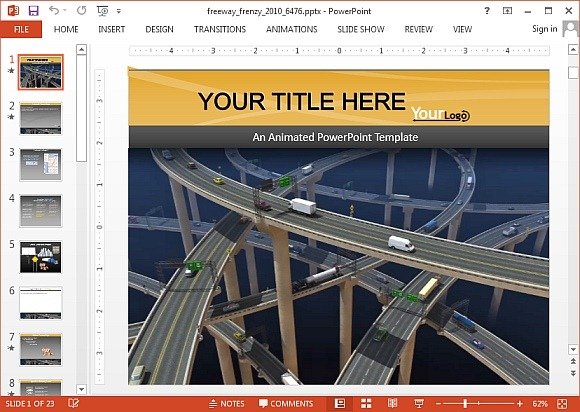Select the ANIMATIONS tab
The image size is (580, 412).
(x=292, y=29)
